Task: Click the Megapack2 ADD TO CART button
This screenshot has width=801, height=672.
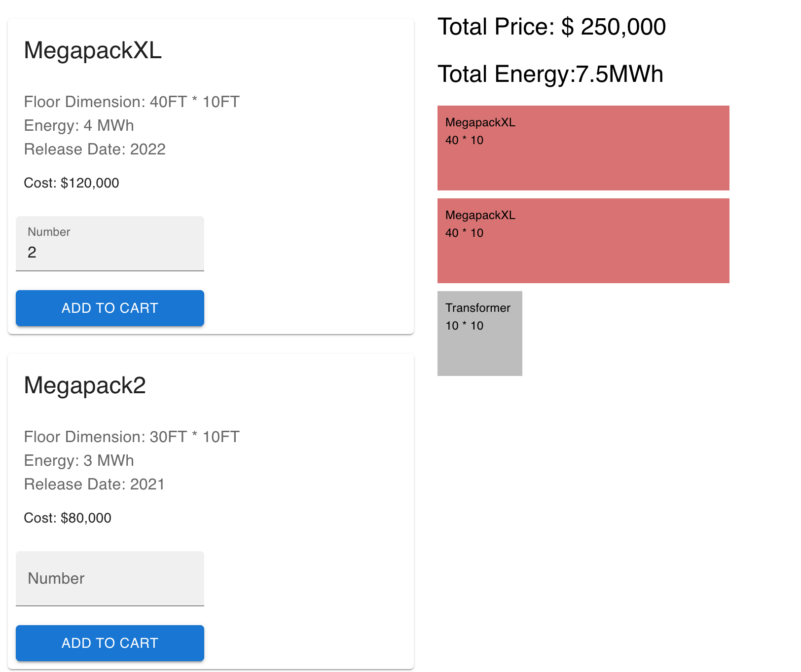Action: [x=109, y=643]
